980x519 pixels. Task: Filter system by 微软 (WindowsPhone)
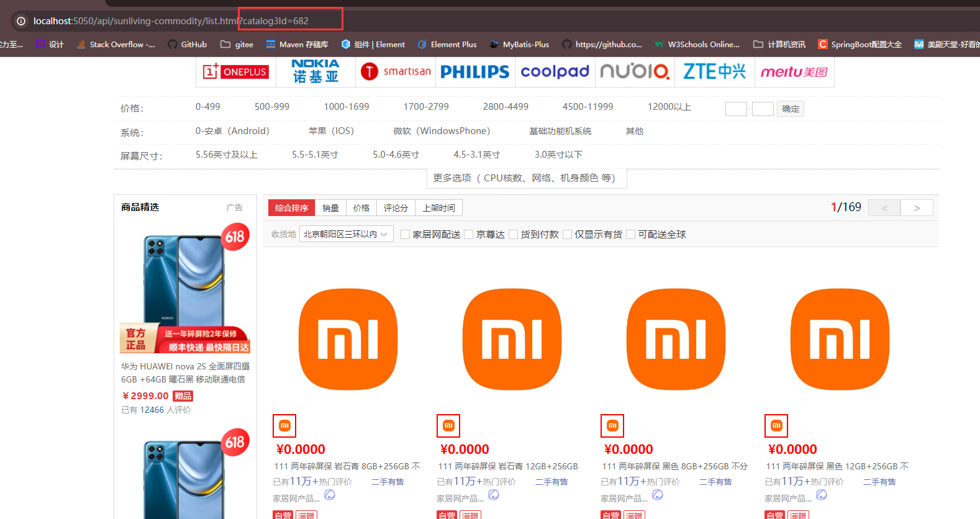point(442,131)
